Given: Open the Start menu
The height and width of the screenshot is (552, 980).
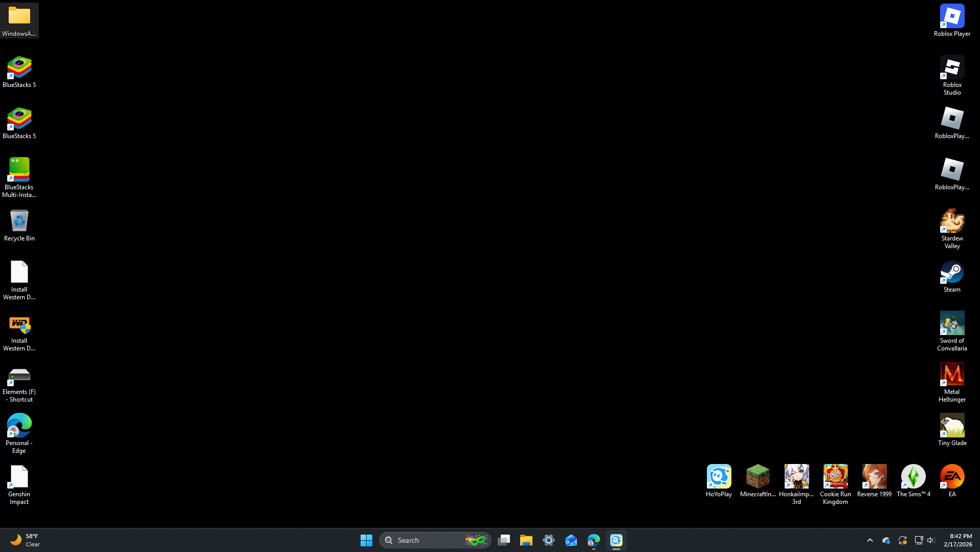Looking at the screenshot, I should [366, 540].
